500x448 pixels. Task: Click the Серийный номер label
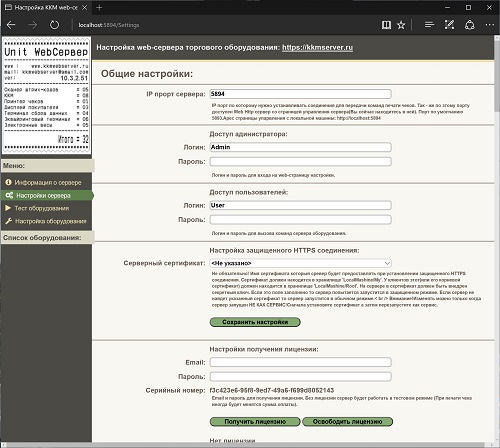[x=175, y=390]
